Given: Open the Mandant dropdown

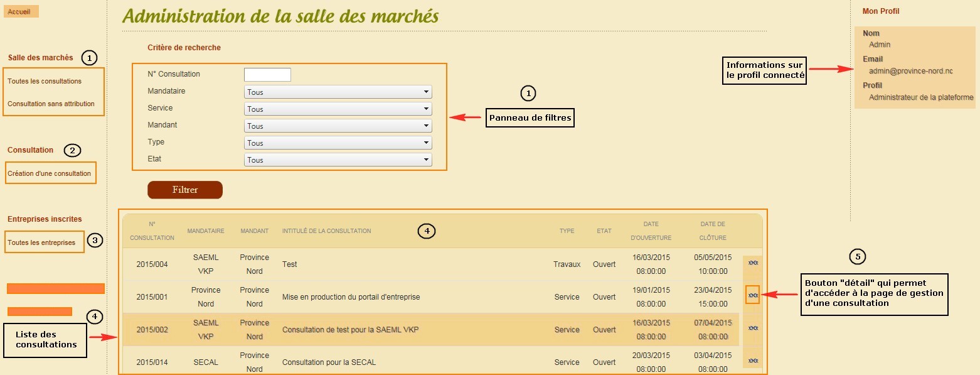Looking at the screenshot, I should click(338, 126).
